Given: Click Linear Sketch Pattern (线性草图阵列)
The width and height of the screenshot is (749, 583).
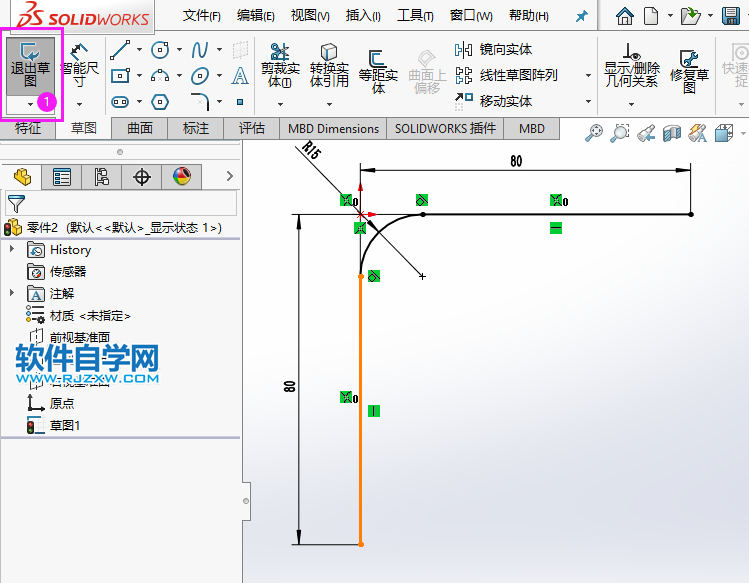Looking at the screenshot, I should (506, 75).
